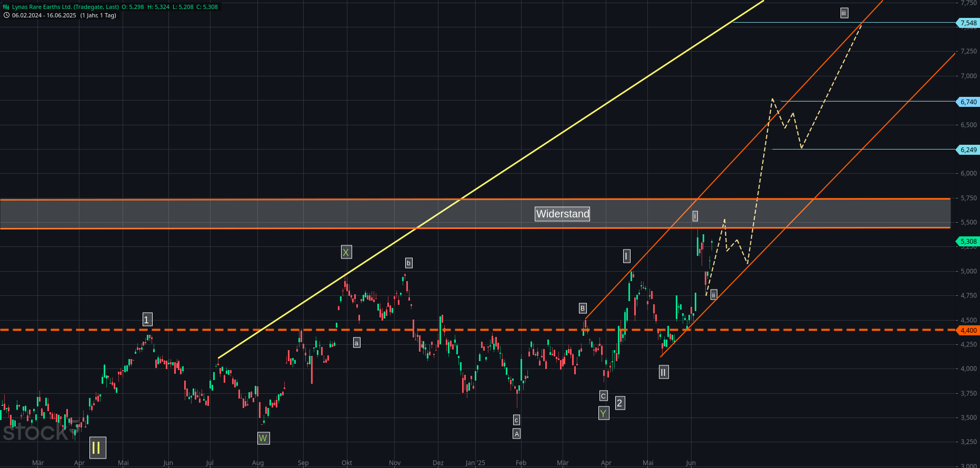Select the lowercase c label above A

tap(516, 420)
